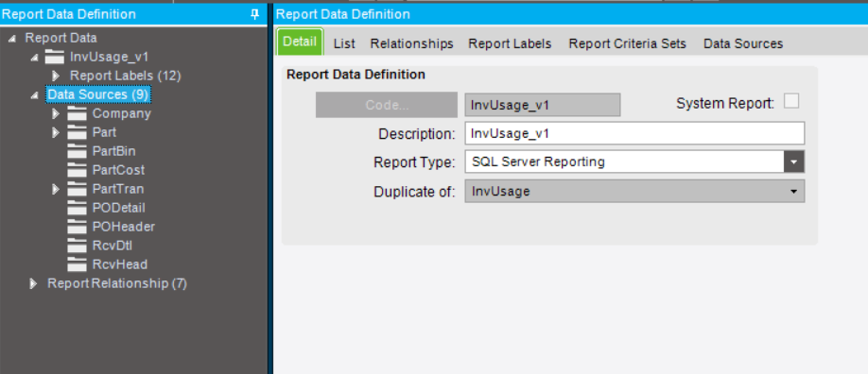Viewport: 868px width, 374px height.
Task: Click the POHeader folder icon
Action: [77, 227]
